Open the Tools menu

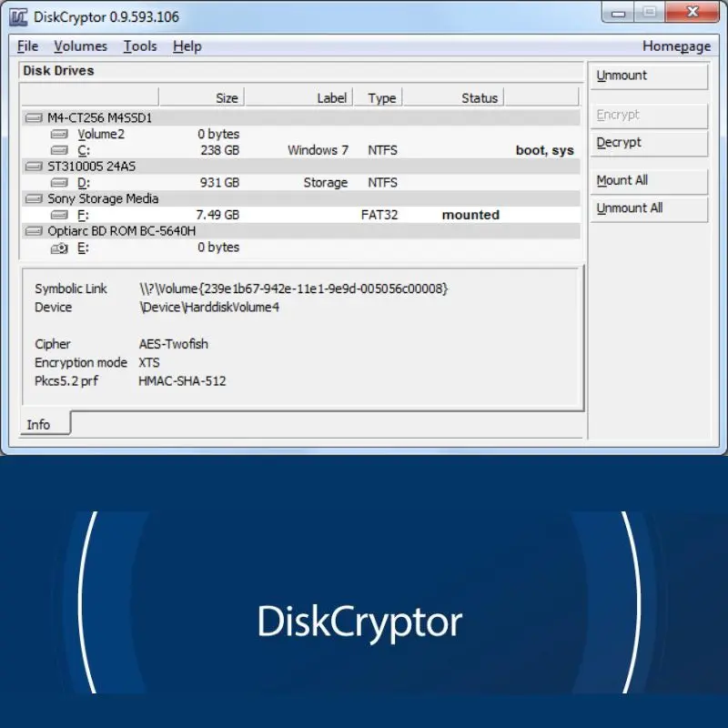pos(140,46)
